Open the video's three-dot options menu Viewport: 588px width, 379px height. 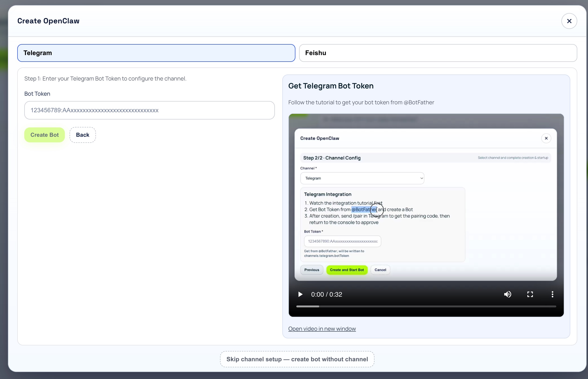coord(552,294)
